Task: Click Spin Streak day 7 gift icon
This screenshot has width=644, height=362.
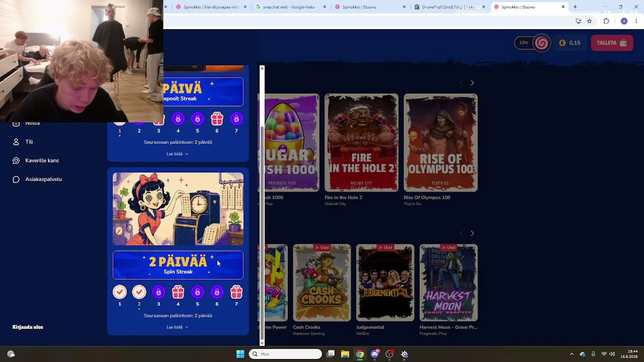Action: 236,292
